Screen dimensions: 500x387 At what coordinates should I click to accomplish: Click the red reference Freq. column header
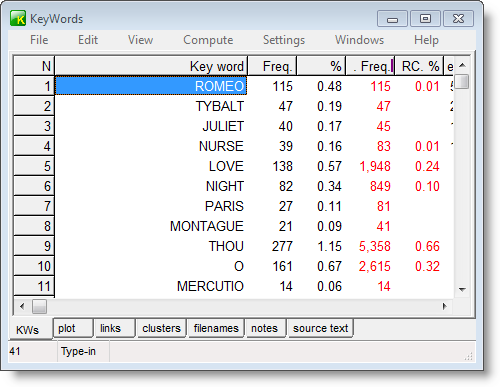[370, 66]
